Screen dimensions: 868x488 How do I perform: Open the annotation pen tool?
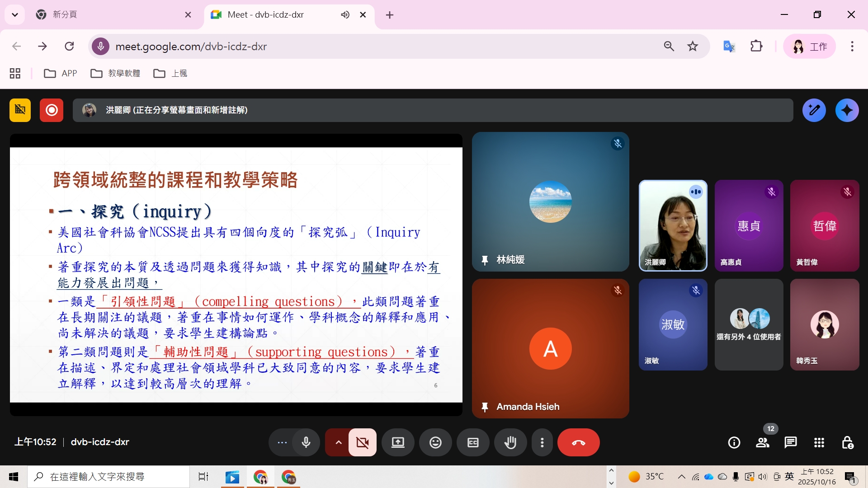point(814,110)
